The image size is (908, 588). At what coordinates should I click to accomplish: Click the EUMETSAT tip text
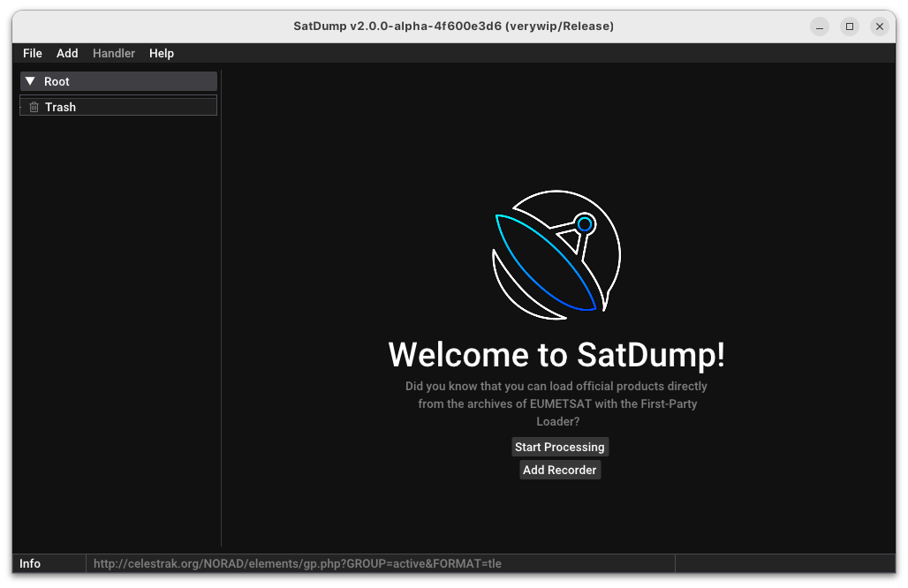[556, 403]
